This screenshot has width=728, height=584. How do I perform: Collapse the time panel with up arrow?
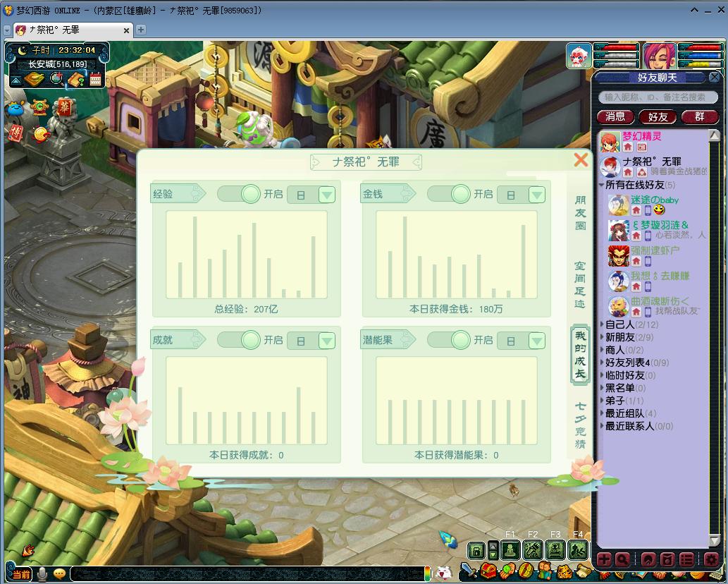coord(16,81)
